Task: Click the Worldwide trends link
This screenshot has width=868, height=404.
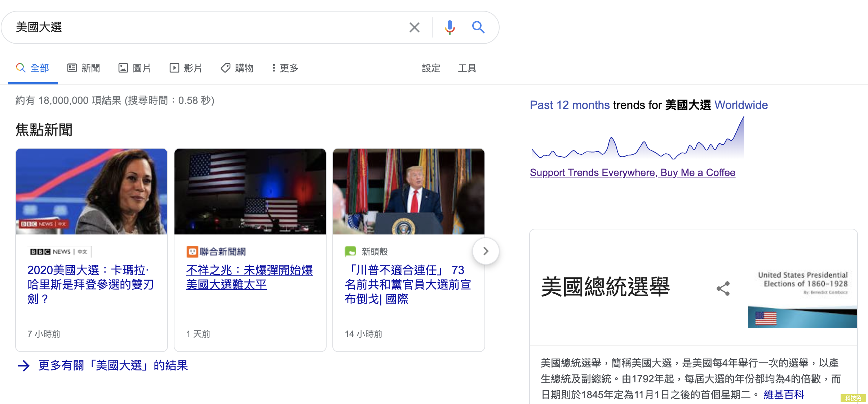Action: pos(741,105)
